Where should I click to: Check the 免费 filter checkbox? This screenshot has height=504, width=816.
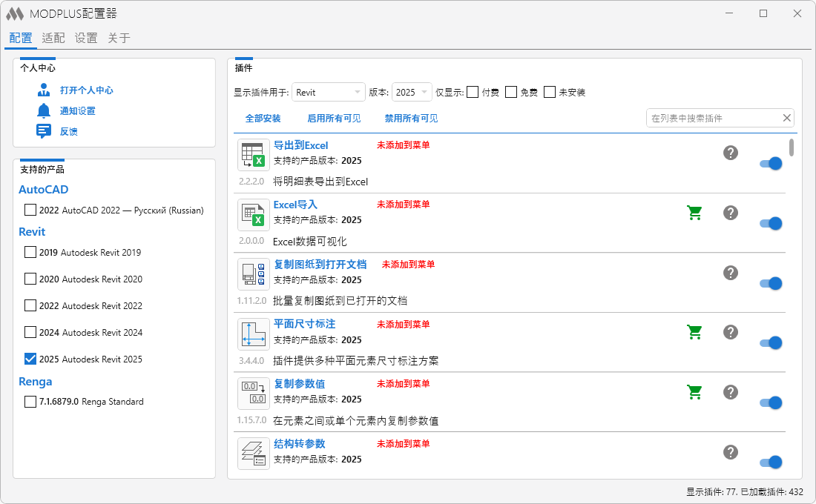click(x=511, y=92)
